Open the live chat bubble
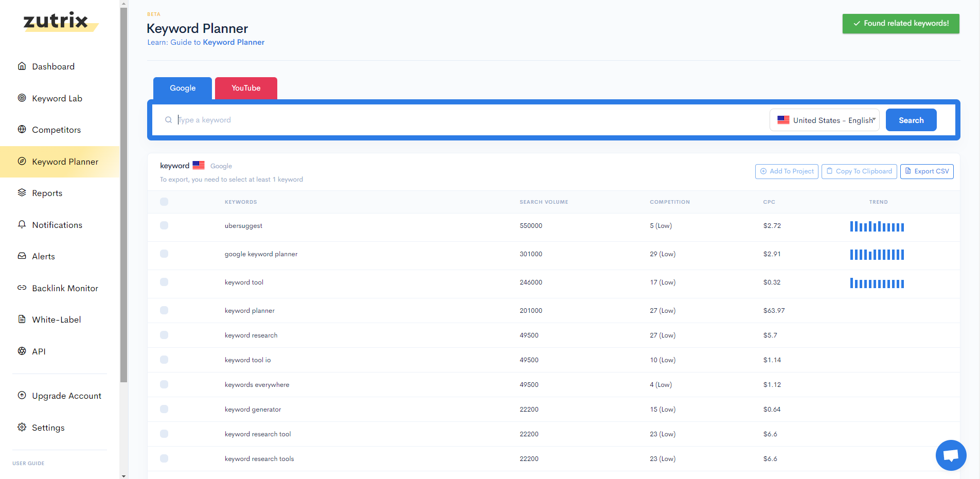Viewport: 980px width, 479px height. pyautogui.click(x=951, y=455)
